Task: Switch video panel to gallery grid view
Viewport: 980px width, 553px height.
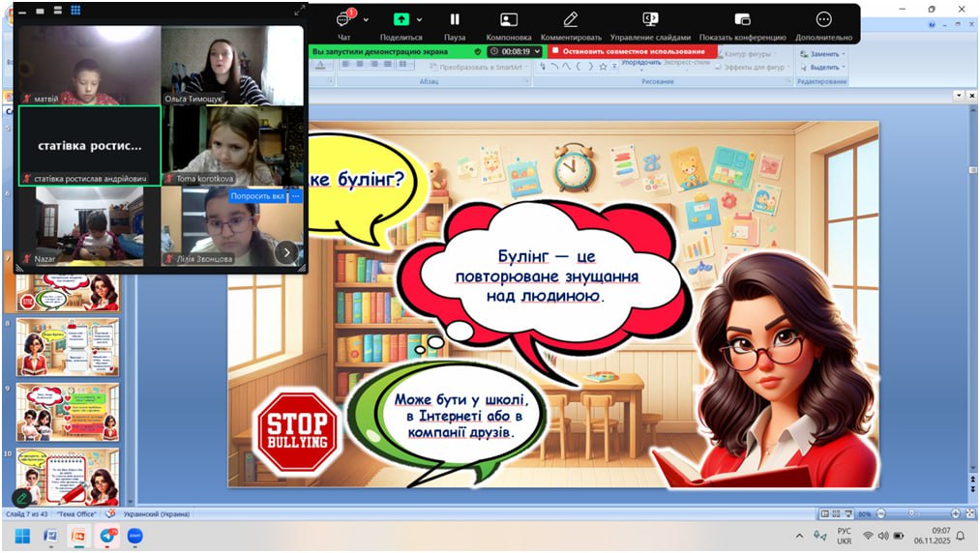Action: (75, 11)
